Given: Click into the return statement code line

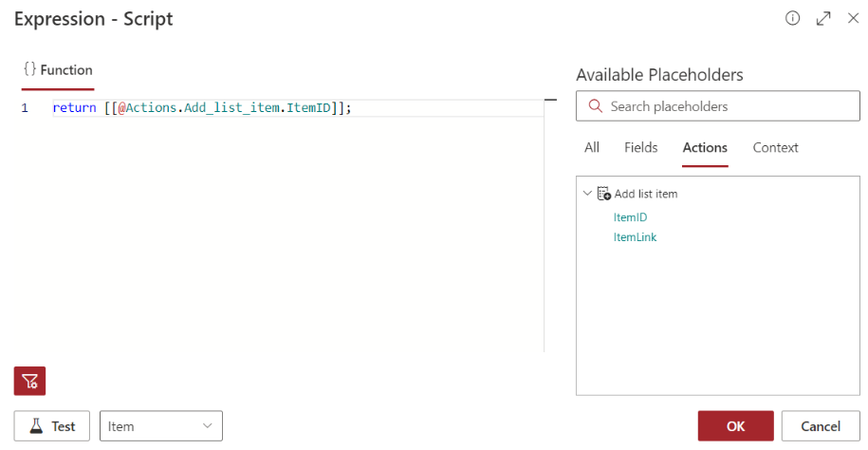Looking at the screenshot, I should (x=298, y=108).
